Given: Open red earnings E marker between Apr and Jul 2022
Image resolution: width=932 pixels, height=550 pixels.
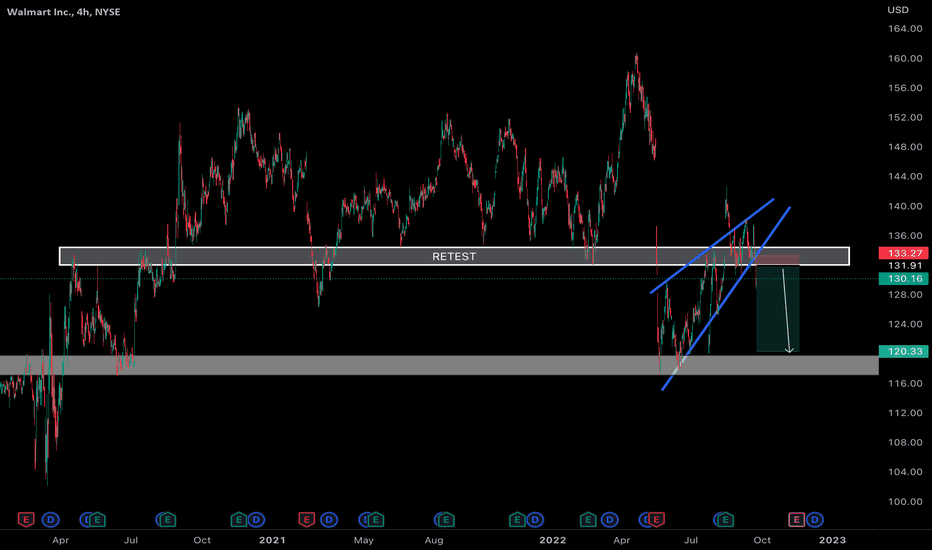Looking at the screenshot, I should click(x=656, y=520).
